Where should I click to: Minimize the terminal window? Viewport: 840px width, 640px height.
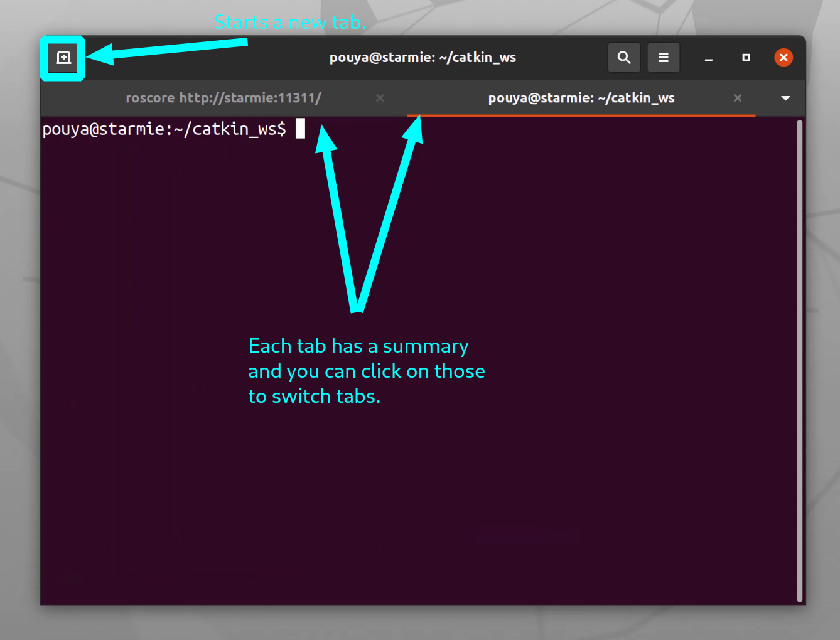coord(708,58)
